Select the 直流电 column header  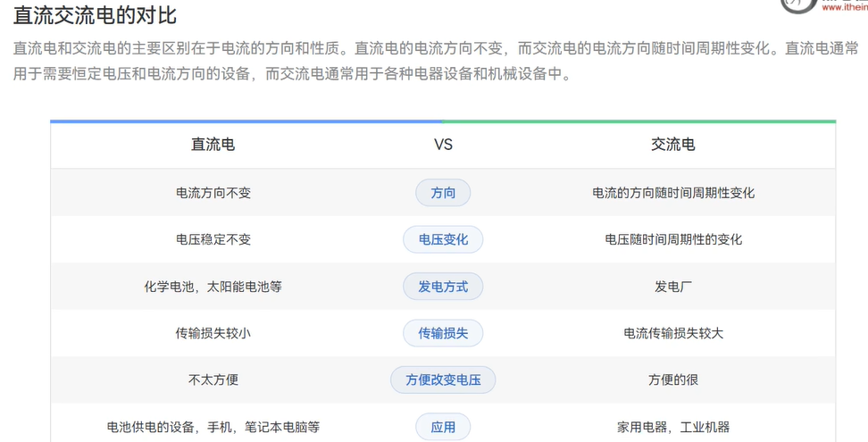pos(213,145)
